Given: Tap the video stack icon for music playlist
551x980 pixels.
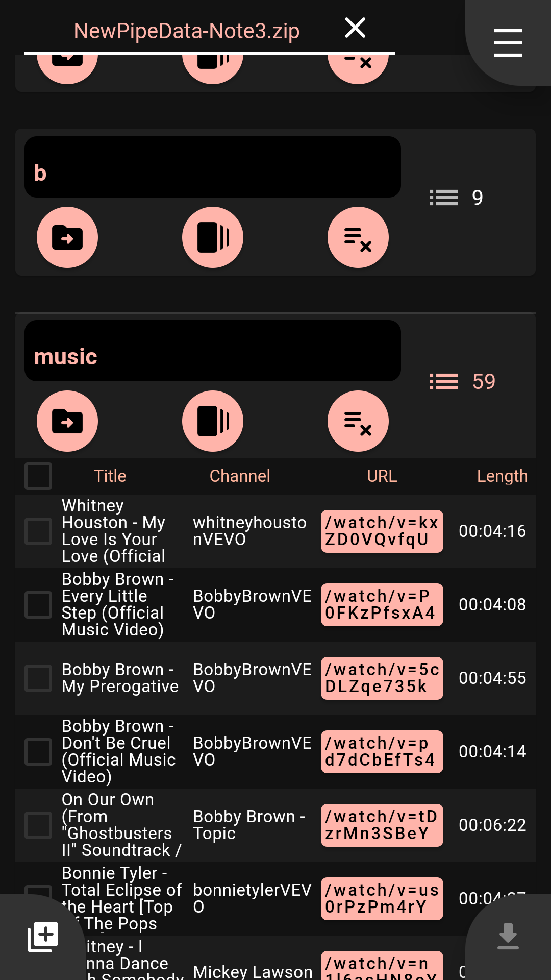Looking at the screenshot, I should tap(213, 421).
